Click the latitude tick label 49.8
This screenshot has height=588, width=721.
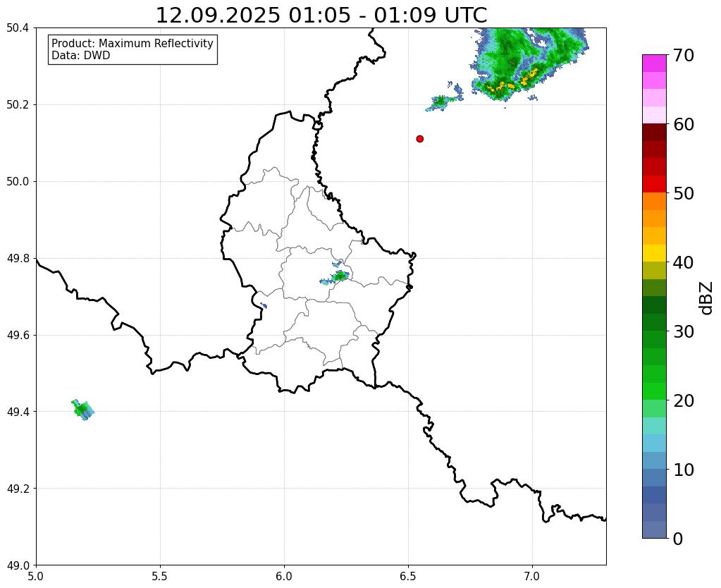18,259
